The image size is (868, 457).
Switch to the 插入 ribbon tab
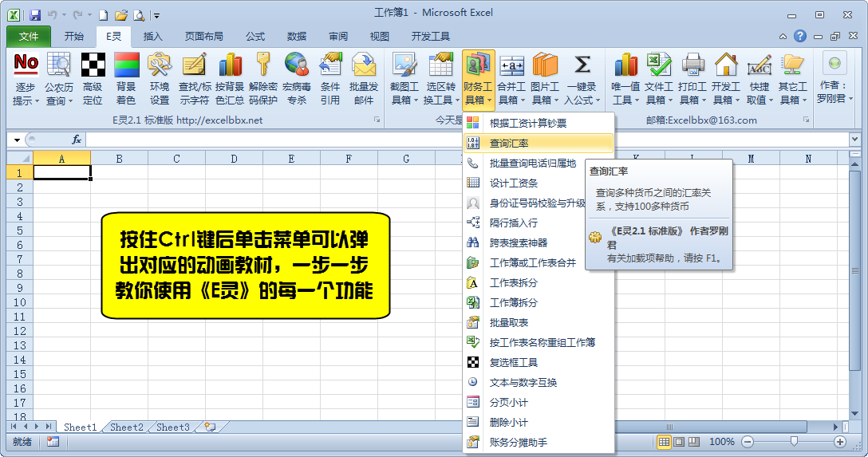coord(153,37)
